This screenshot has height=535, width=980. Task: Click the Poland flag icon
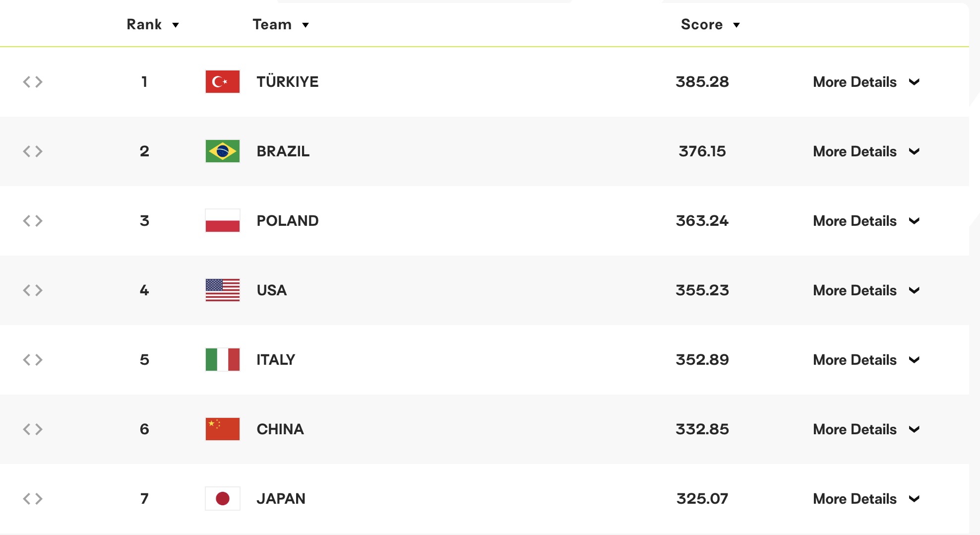pos(222,221)
